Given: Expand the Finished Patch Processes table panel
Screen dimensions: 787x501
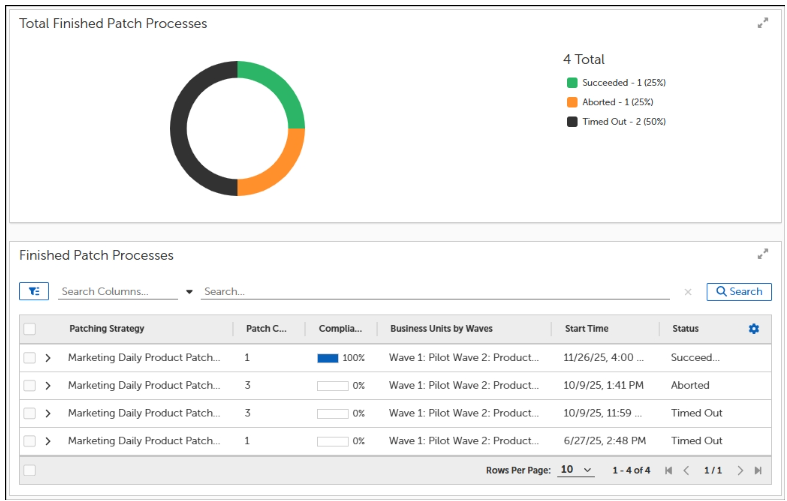Looking at the screenshot, I should click(762, 254).
